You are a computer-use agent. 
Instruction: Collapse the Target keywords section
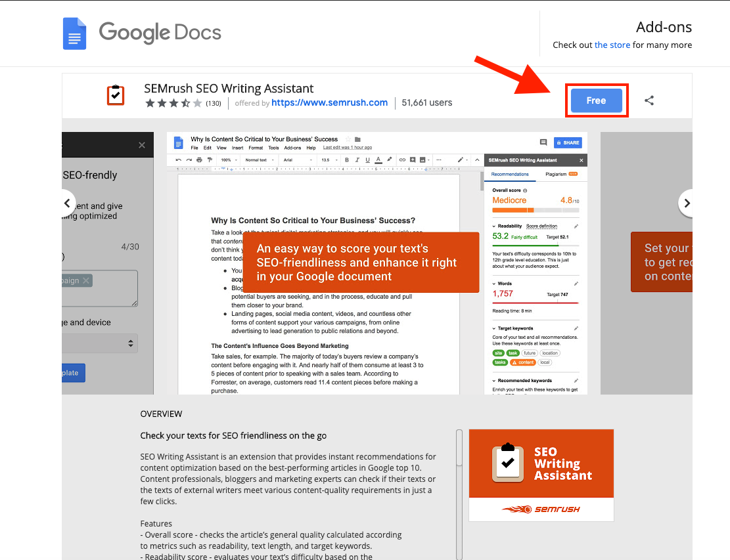point(494,328)
